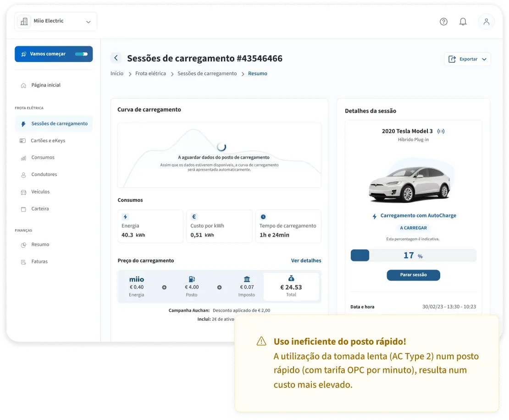Click the Veículos car icon in sidebar
This screenshot has height=420, width=509.
click(23, 192)
